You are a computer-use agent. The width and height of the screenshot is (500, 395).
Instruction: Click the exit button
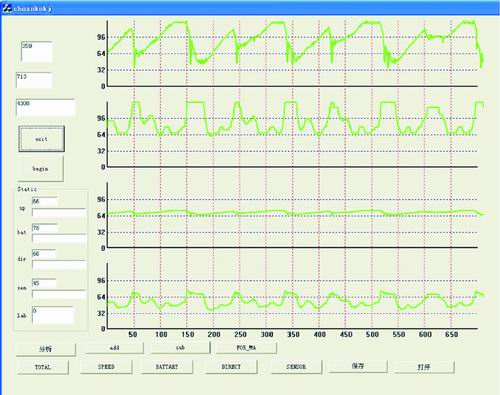[x=42, y=139]
